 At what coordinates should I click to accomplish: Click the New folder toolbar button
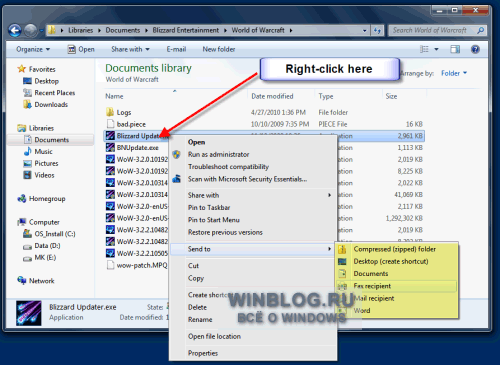[219, 49]
